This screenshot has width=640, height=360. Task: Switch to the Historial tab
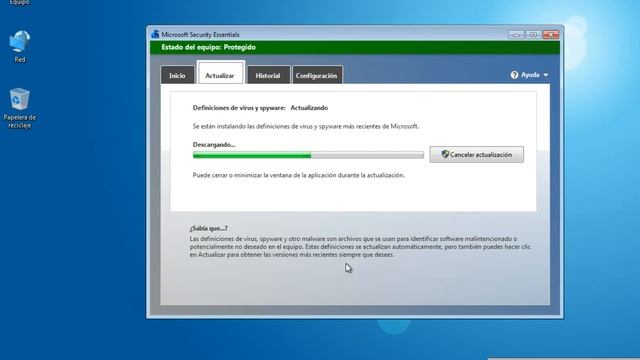click(x=268, y=76)
